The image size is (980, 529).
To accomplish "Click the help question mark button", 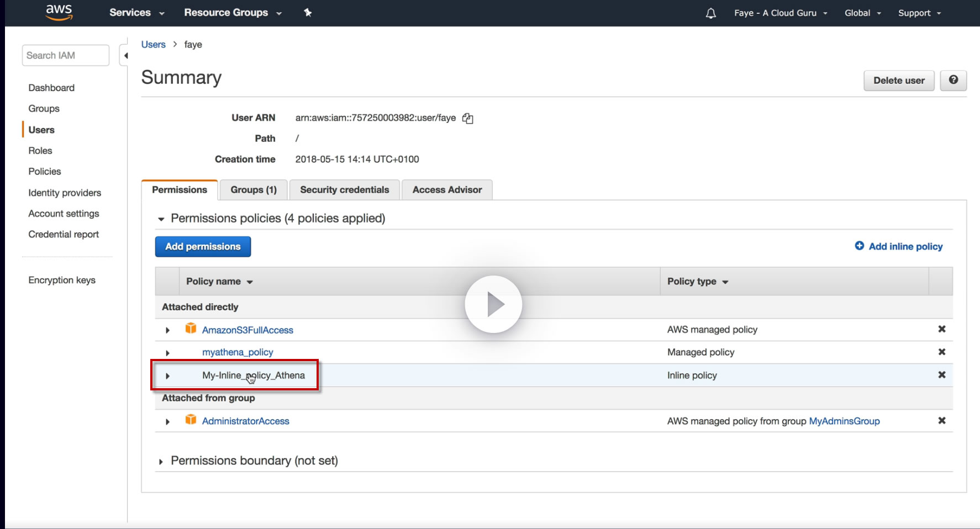I will 953,80.
